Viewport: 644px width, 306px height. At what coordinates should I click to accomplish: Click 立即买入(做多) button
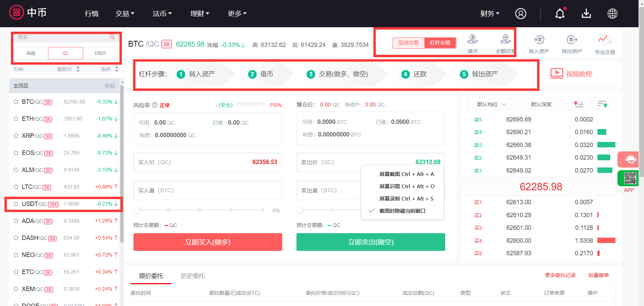(x=208, y=242)
